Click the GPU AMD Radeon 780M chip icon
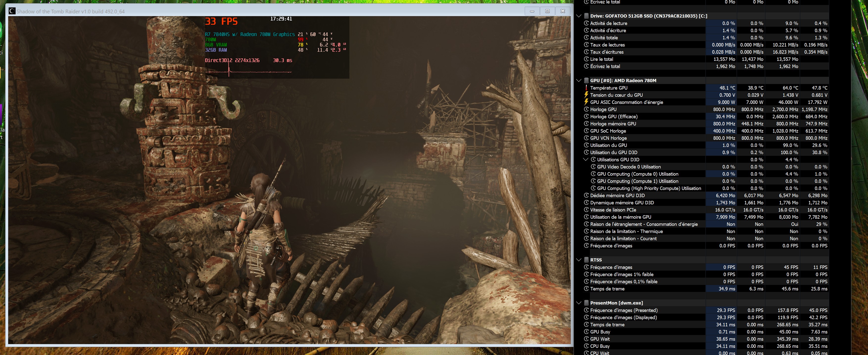868x355 pixels. coord(586,80)
